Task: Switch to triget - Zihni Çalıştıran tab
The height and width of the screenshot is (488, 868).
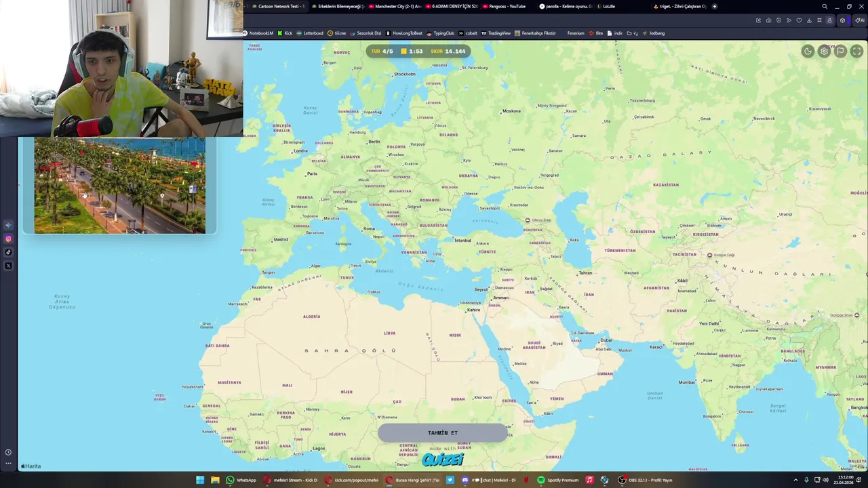Action: pos(680,6)
